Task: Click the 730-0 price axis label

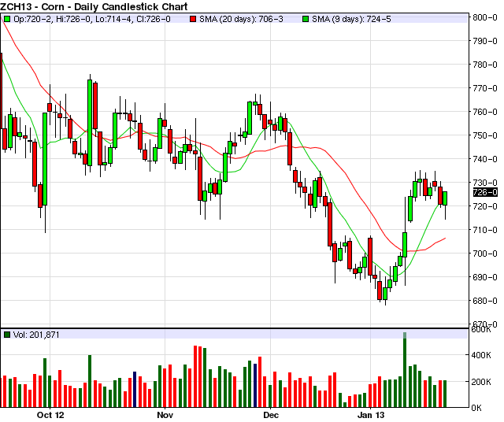Action: tap(485, 183)
